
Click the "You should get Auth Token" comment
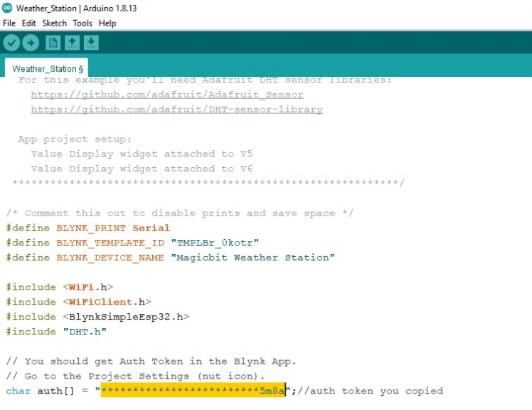point(151,361)
